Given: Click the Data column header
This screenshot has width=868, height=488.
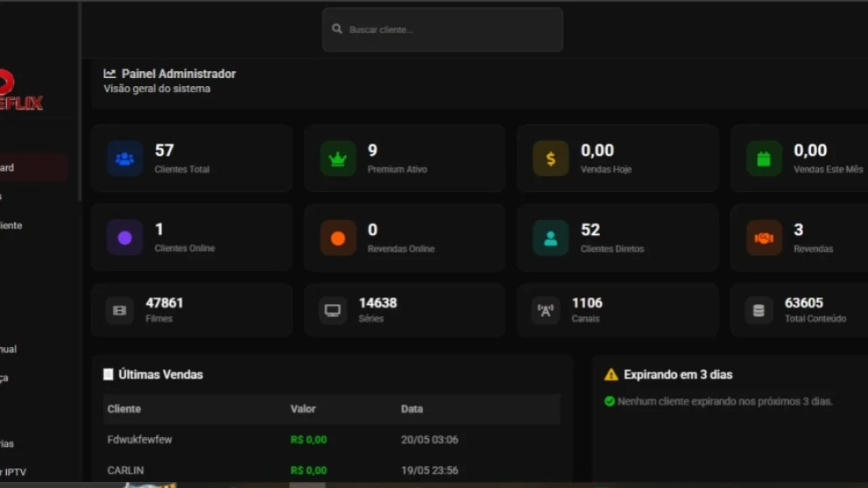Looking at the screenshot, I should click(412, 409).
